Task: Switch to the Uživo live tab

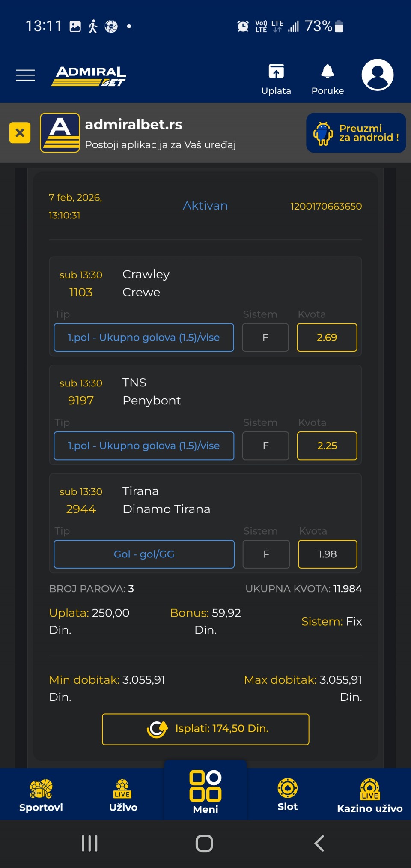Action: click(x=123, y=795)
